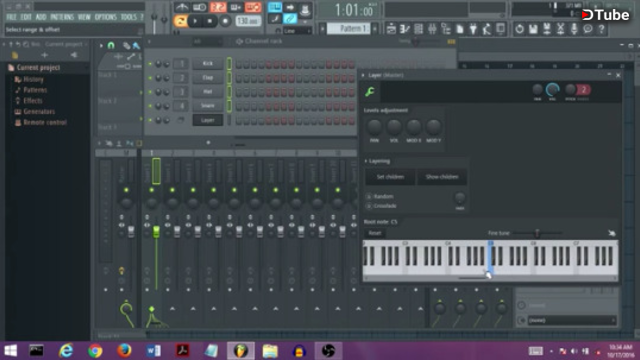
Task: Click the Reset root note button
Action: 375,233
